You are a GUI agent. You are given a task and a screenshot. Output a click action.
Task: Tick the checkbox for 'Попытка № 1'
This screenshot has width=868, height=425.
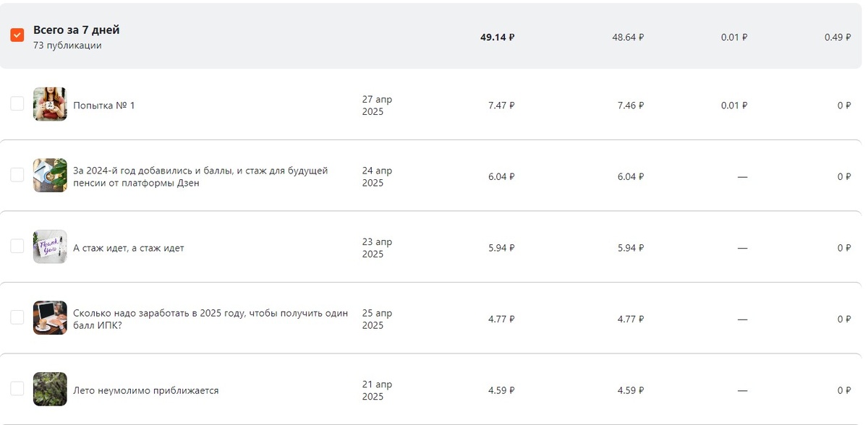tap(17, 104)
